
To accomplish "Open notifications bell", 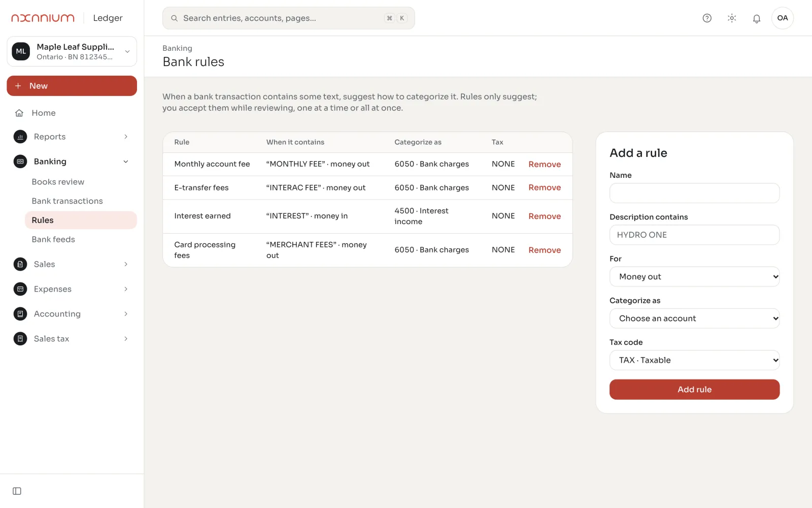I will (x=757, y=18).
